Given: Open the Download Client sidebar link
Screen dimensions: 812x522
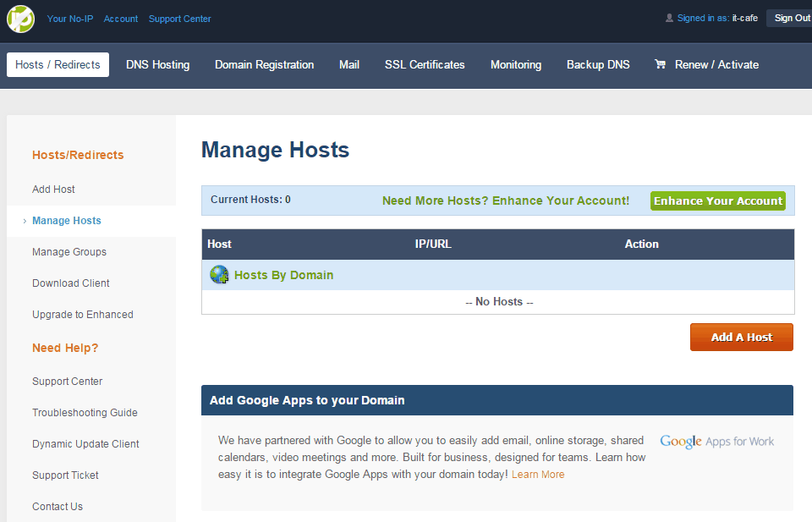Looking at the screenshot, I should point(71,283).
